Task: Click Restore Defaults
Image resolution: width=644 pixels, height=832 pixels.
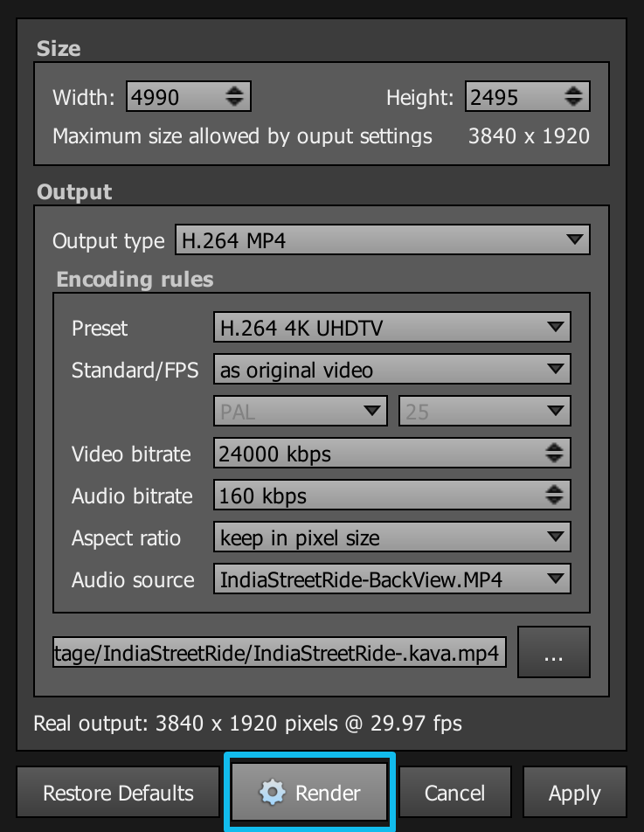Action: [117, 792]
